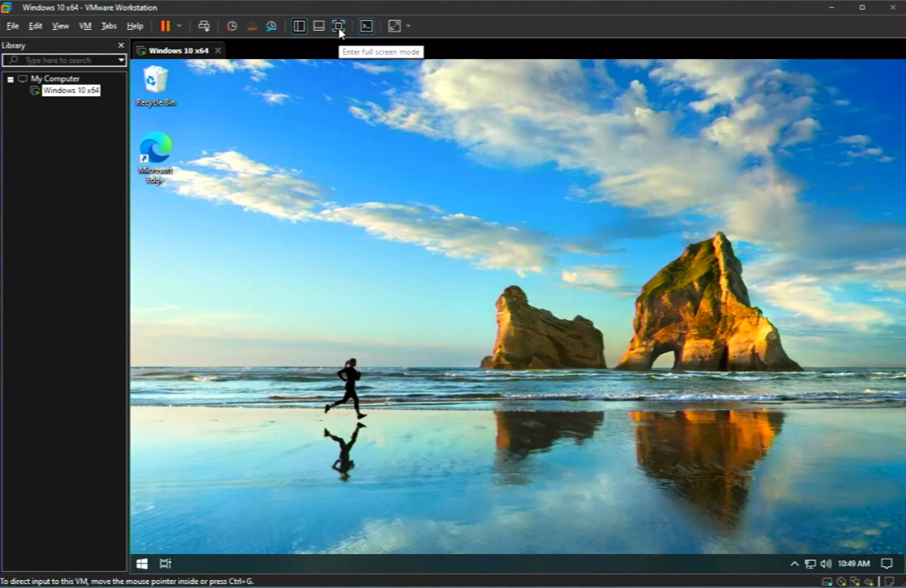
Task: Click the VMware Workstation title bar icon
Action: [6, 7]
